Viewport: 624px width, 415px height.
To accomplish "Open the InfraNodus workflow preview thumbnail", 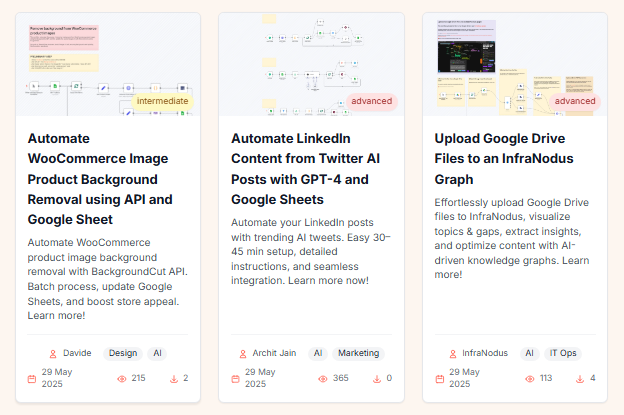I will click(515, 64).
